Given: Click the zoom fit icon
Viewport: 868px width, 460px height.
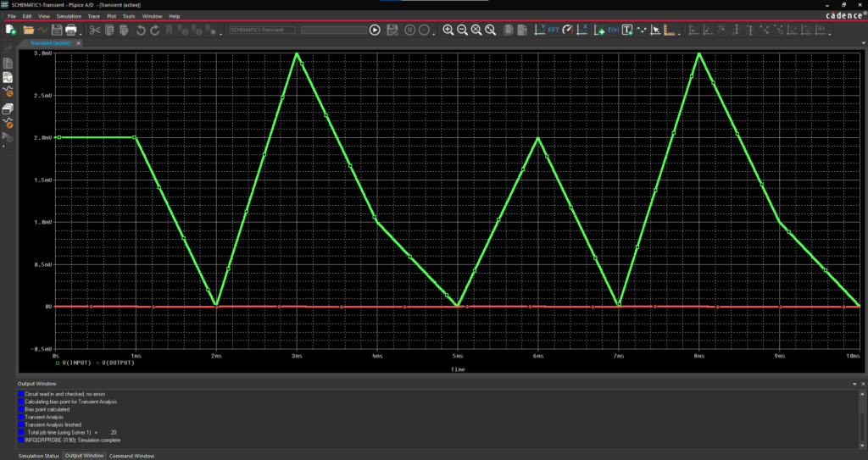Looking at the screenshot, I should (491, 30).
